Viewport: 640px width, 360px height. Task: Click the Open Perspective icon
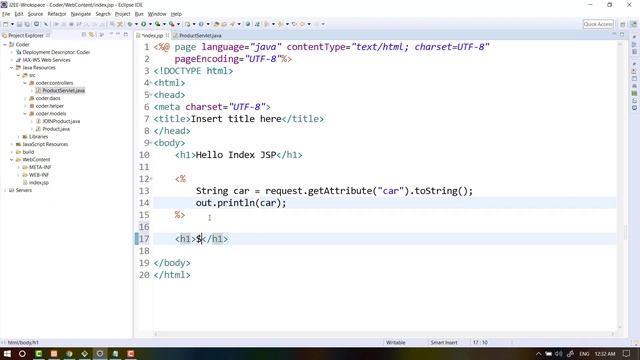click(x=622, y=24)
